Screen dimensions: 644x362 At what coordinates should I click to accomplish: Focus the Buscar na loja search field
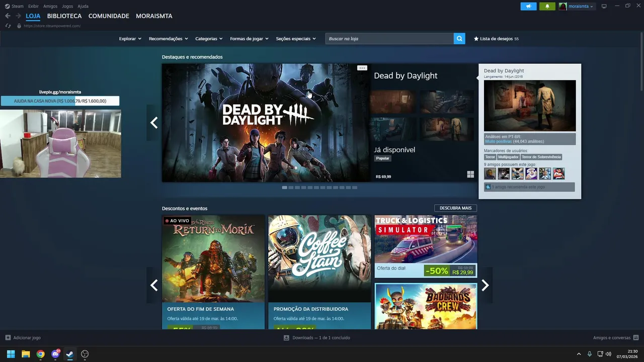click(x=389, y=39)
